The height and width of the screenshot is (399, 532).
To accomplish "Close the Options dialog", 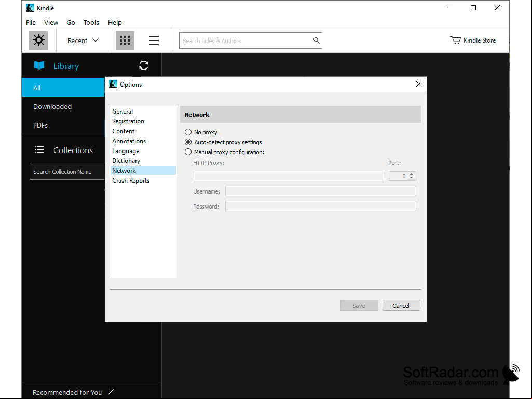I will coord(419,84).
